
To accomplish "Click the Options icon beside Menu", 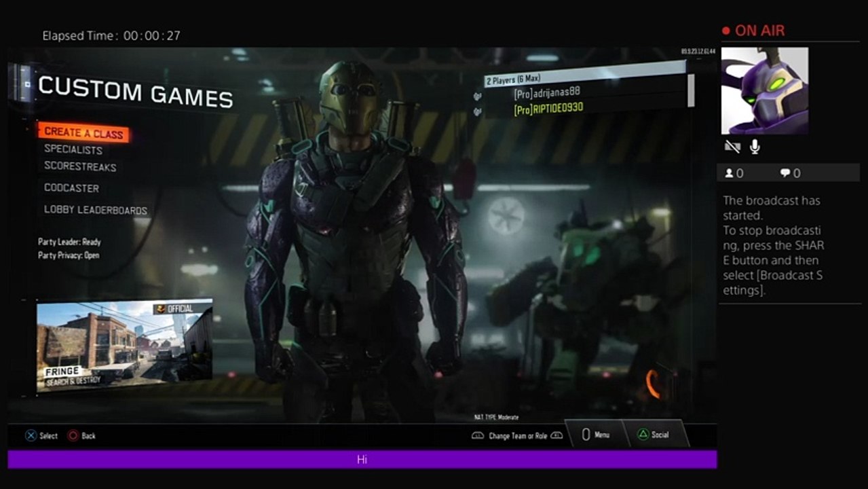I will (586, 435).
